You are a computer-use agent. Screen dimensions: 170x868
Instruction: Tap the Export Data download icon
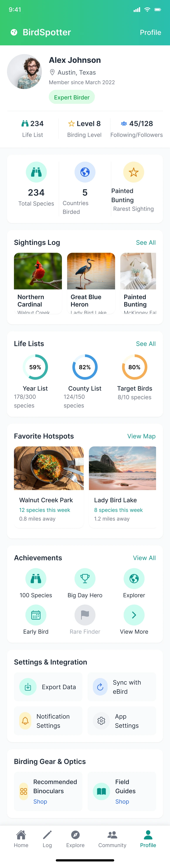(28, 687)
